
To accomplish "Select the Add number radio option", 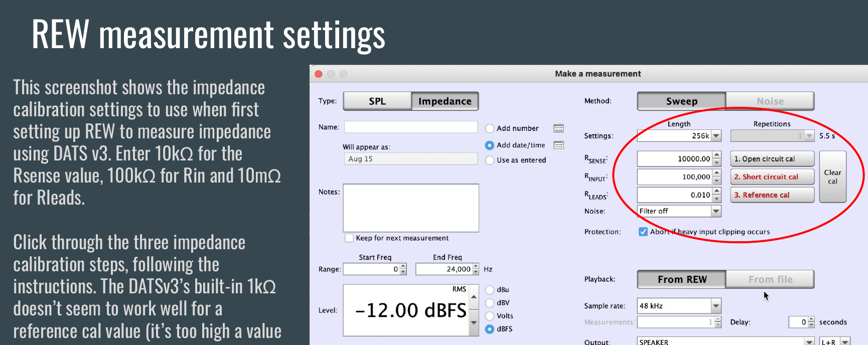I will [490, 128].
